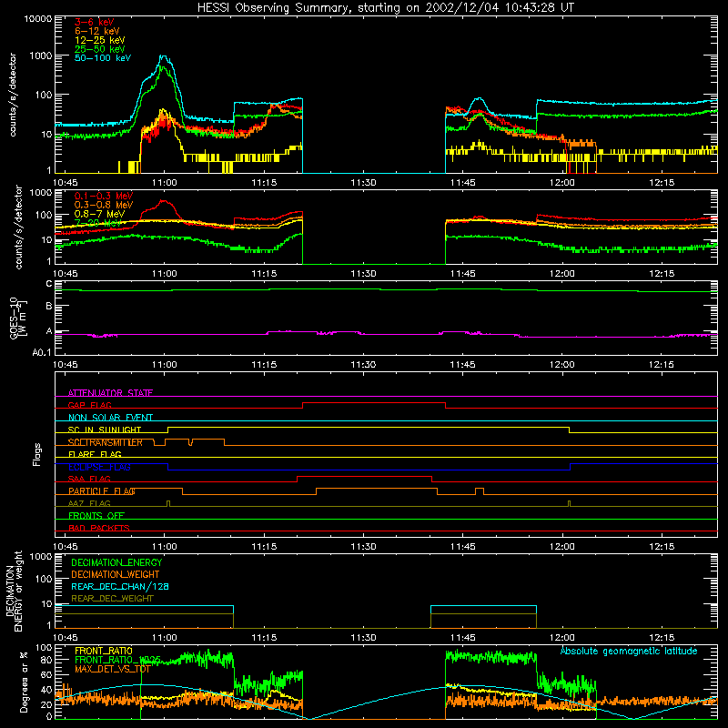Viewport: 728px width, 728px height.
Task: Click the 11:45 time tick under the Flags panel
Action: coord(462,547)
